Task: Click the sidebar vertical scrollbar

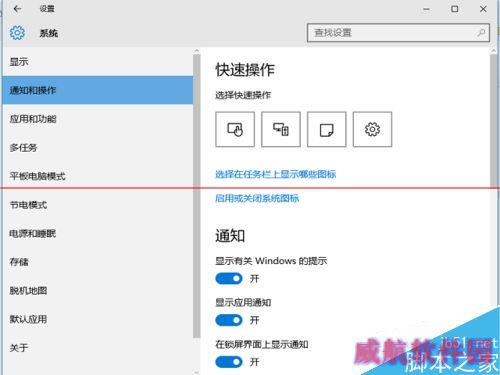Action: [196, 195]
